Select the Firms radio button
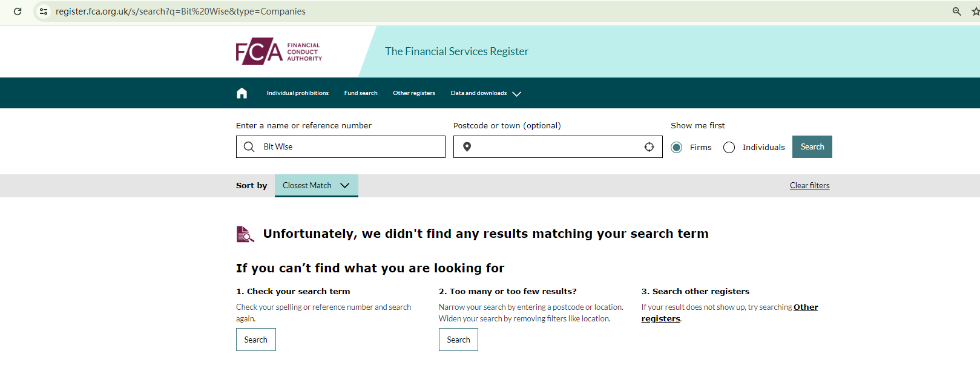The width and height of the screenshot is (980, 371). [x=677, y=147]
